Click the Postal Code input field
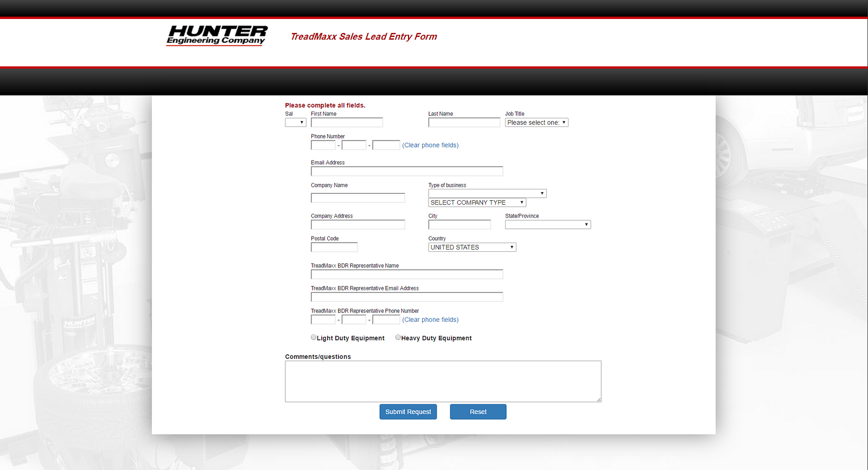The height and width of the screenshot is (470, 868). (334, 247)
